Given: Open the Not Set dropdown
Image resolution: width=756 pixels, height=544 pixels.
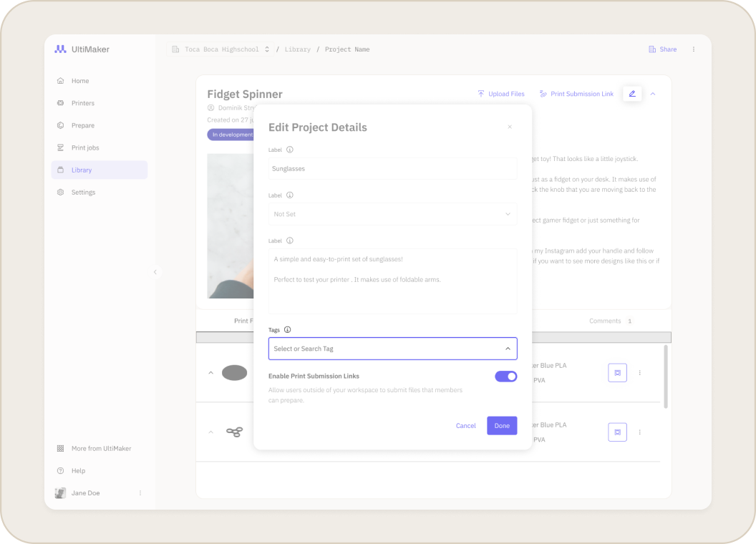Looking at the screenshot, I should click(x=393, y=214).
